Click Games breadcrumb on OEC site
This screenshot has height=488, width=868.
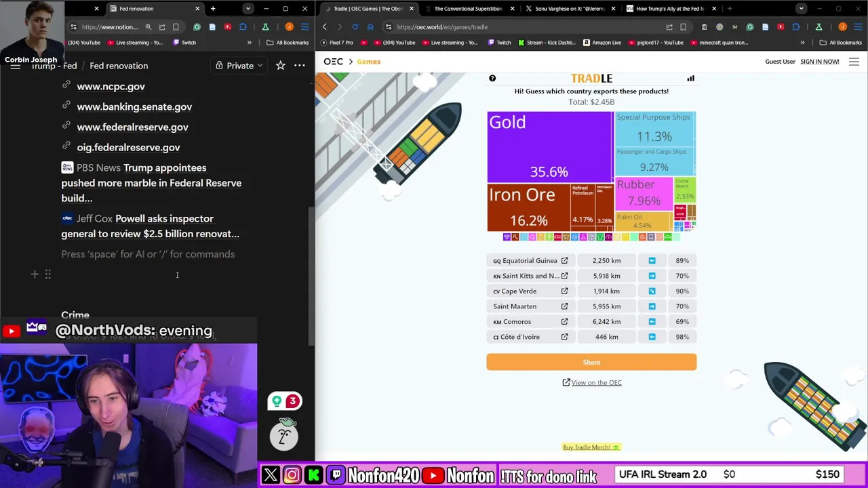(x=369, y=62)
